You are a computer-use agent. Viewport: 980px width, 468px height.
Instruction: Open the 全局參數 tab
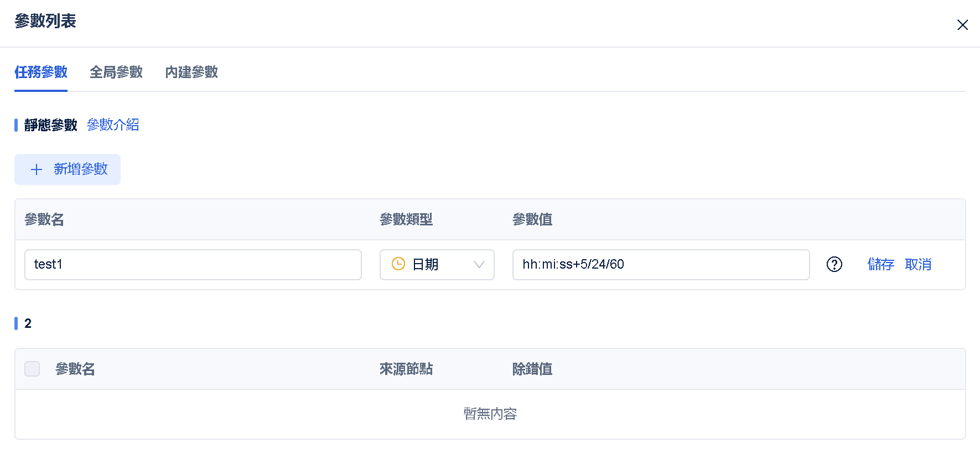pyautogui.click(x=116, y=72)
